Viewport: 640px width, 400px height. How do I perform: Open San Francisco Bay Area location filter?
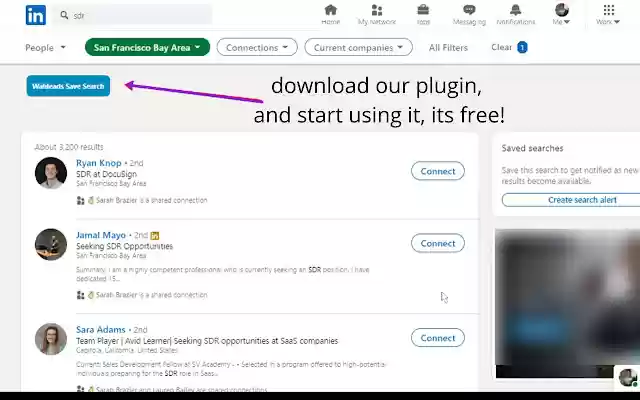(x=147, y=47)
